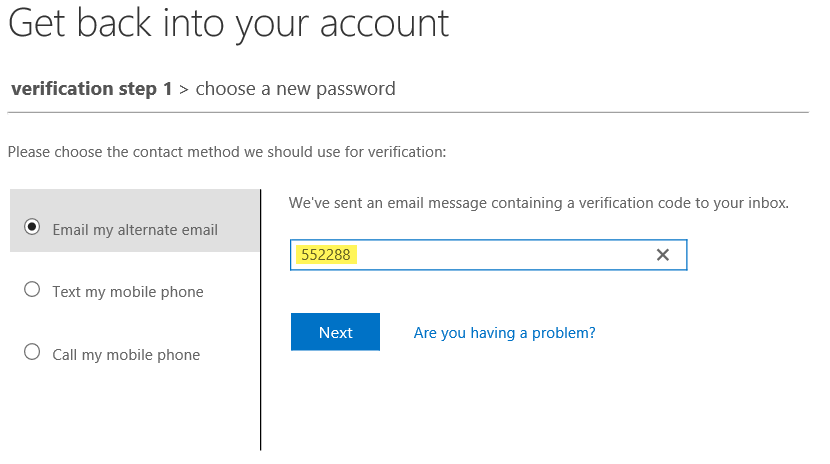Click the '>' separator between verification steps
830x464 pixels.
click(x=183, y=90)
